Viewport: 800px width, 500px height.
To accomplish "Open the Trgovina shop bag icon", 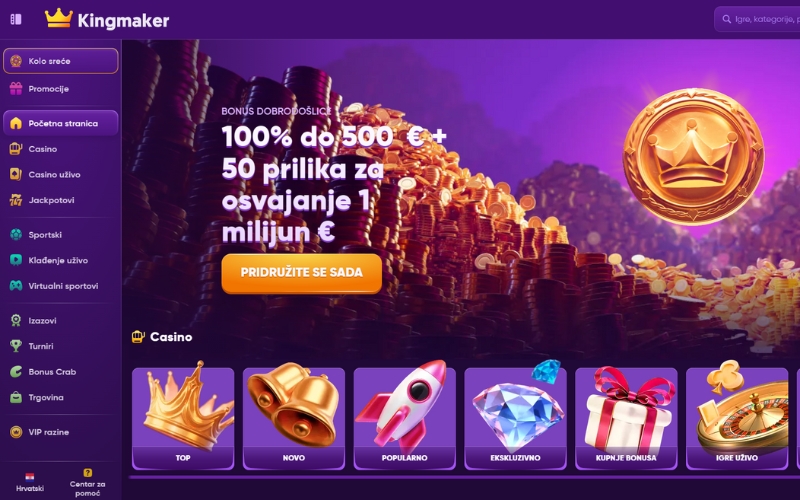I will [x=16, y=397].
